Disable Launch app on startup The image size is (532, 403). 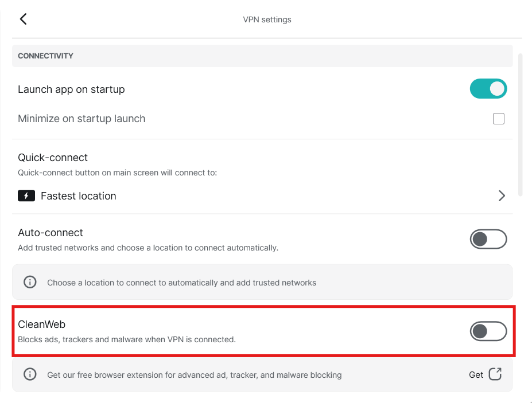click(x=488, y=89)
